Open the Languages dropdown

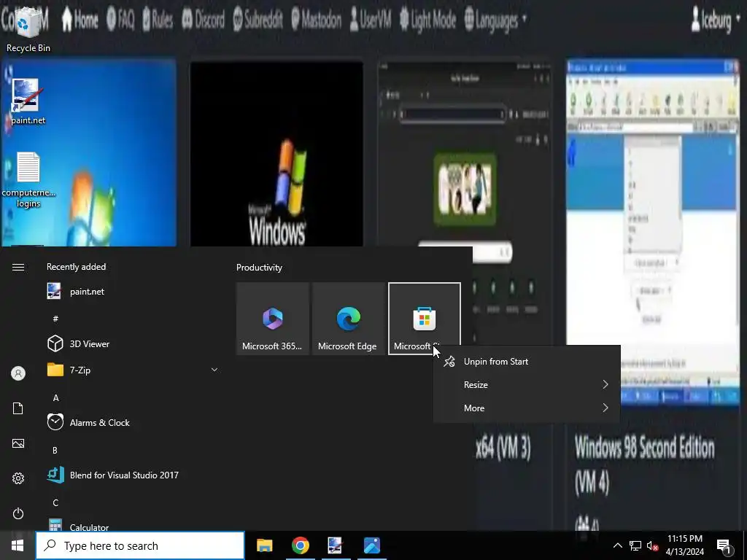pyautogui.click(x=495, y=20)
